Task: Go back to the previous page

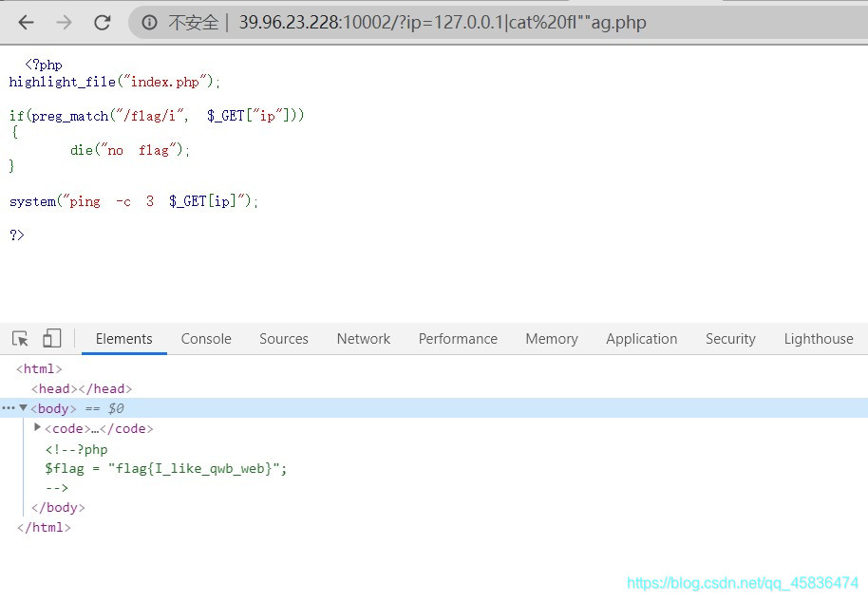Action: 26,22
